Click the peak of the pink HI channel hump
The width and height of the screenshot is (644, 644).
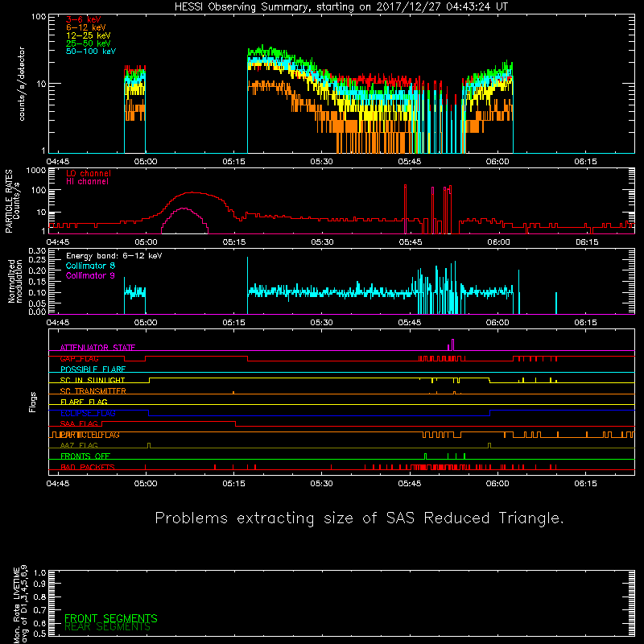(x=184, y=208)
